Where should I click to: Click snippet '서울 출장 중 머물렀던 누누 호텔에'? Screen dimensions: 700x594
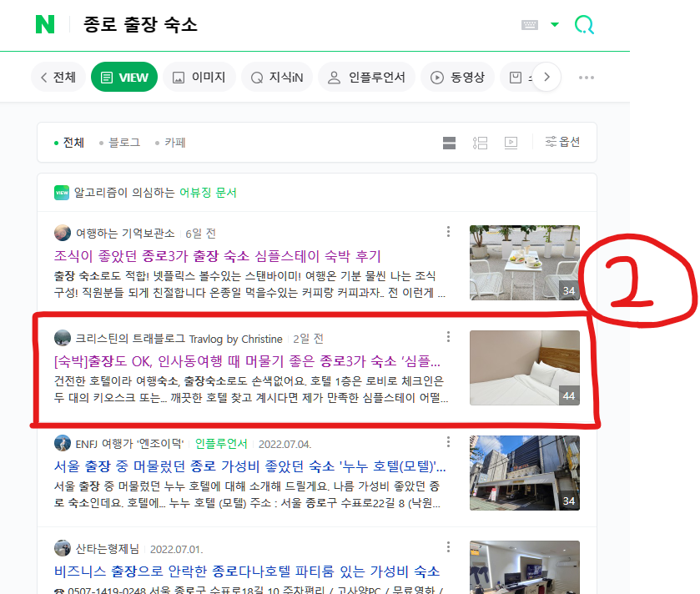tap(247, 495)
